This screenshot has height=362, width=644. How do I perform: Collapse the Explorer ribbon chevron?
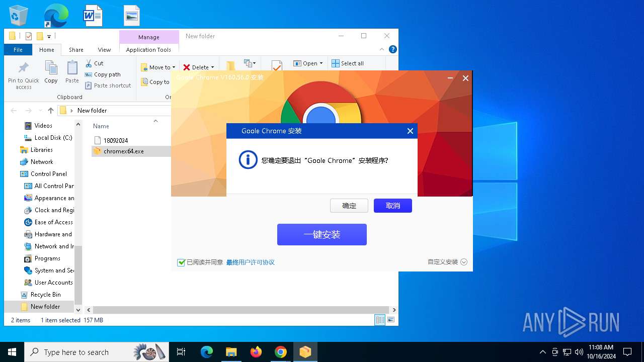coord(382,49)
